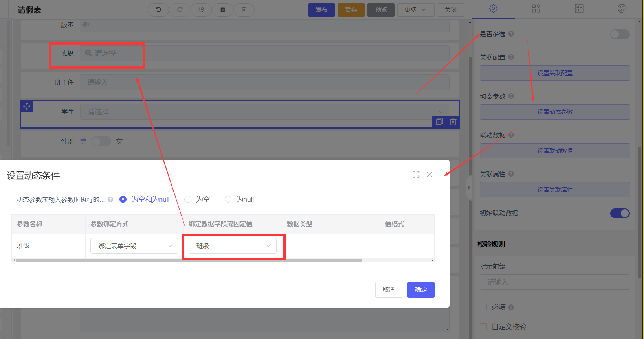Screen dimensions: 644x339
Task: Copy the selected 学生 field
Action: pos(439,122)
